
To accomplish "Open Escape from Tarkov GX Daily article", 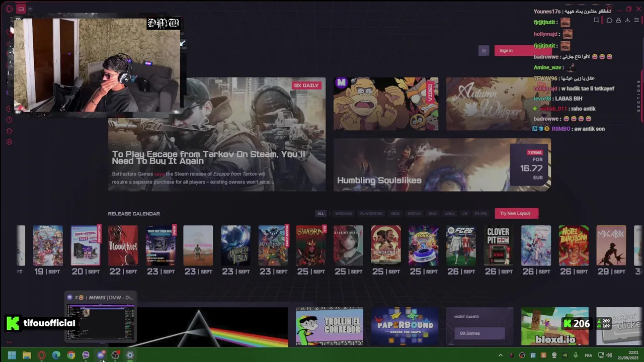I will (x=217, y=134).
